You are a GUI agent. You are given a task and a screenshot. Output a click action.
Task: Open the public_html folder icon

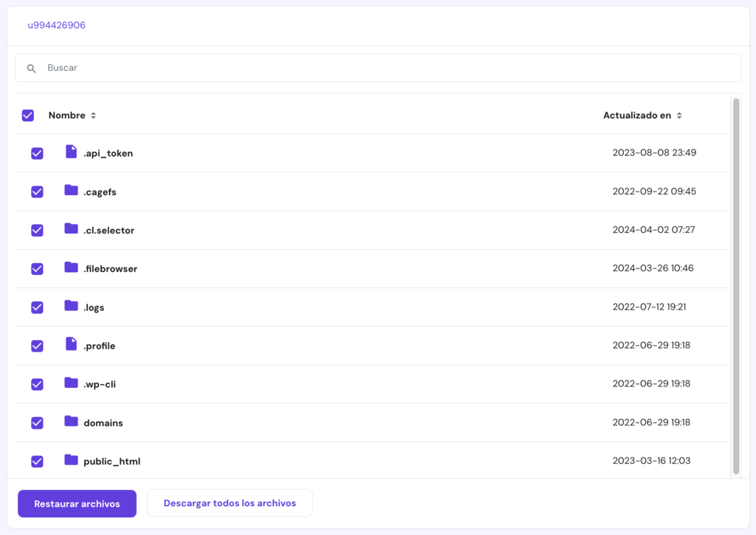pyautogui.click(x=72, y=460)
